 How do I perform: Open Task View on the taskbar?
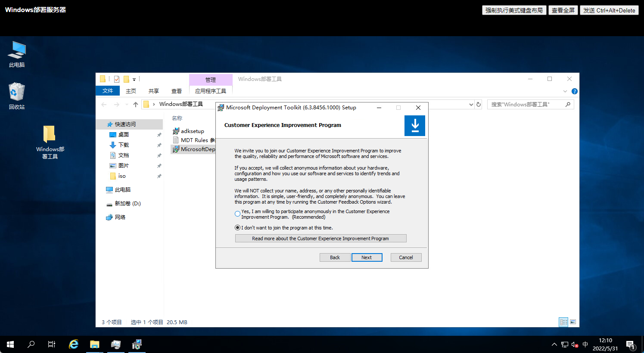[x=52, y=344]
